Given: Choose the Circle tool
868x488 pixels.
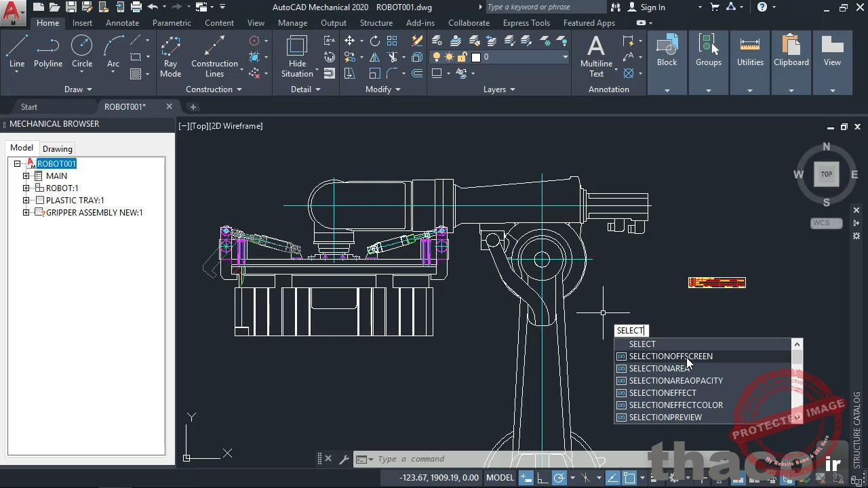Looking at the screenshot, I should (82, 52).
